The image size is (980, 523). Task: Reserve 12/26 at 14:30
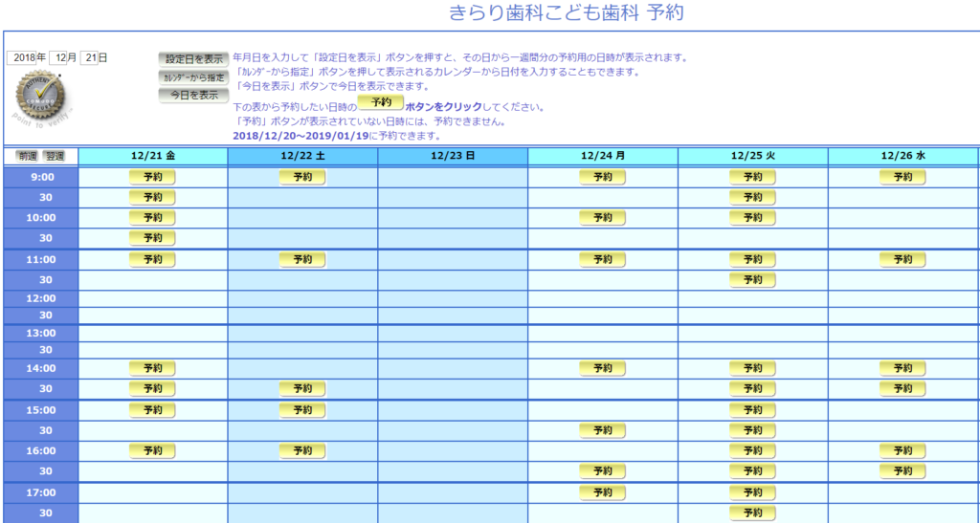click(x=902, y=389)
